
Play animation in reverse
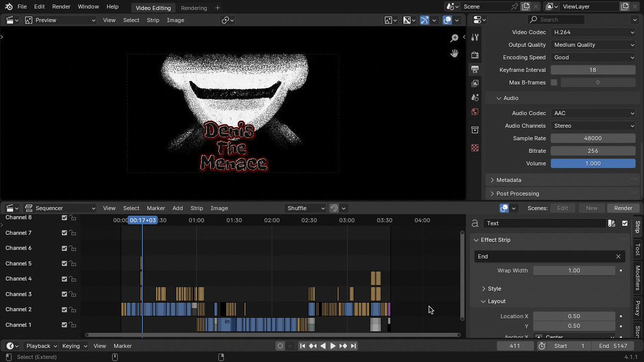click(323, 346)
